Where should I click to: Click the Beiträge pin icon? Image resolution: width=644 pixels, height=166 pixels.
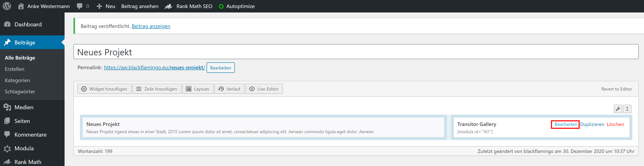tap(7, 42)
